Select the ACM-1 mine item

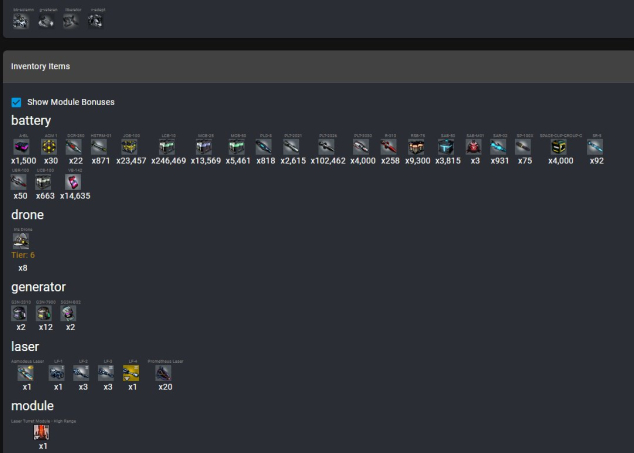tap(50, 146)
